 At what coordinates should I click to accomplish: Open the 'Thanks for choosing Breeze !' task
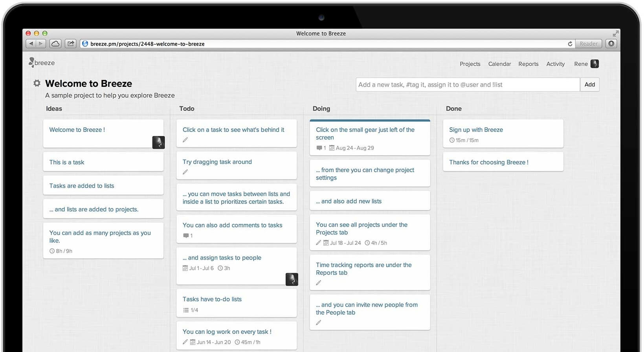pyautogui.click(x=488, y=162)
